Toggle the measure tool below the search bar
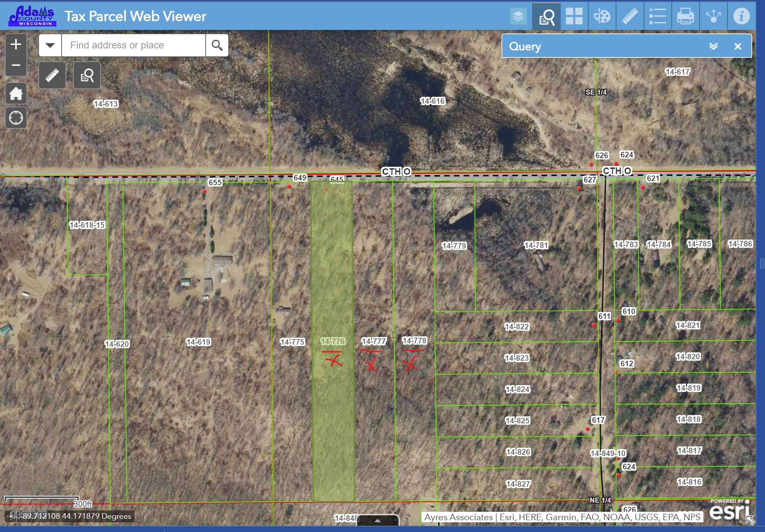This screenshot has height=532, width=765. click(x=52, y=75)
